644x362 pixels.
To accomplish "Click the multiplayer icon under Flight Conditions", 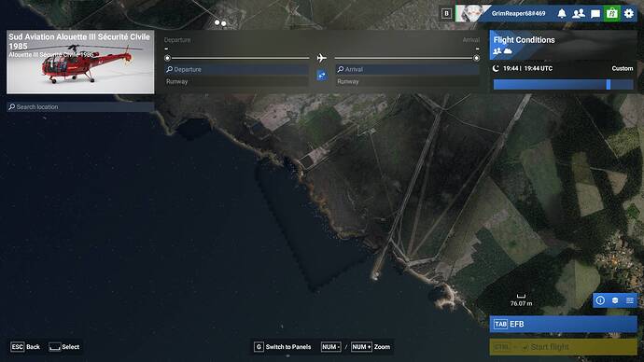I will (x=497, y=51).
